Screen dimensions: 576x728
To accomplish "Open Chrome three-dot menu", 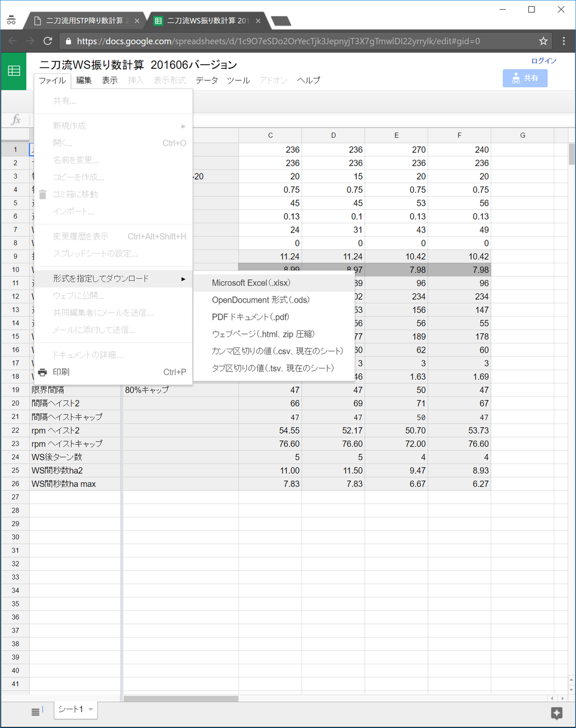I will [563, 41].
